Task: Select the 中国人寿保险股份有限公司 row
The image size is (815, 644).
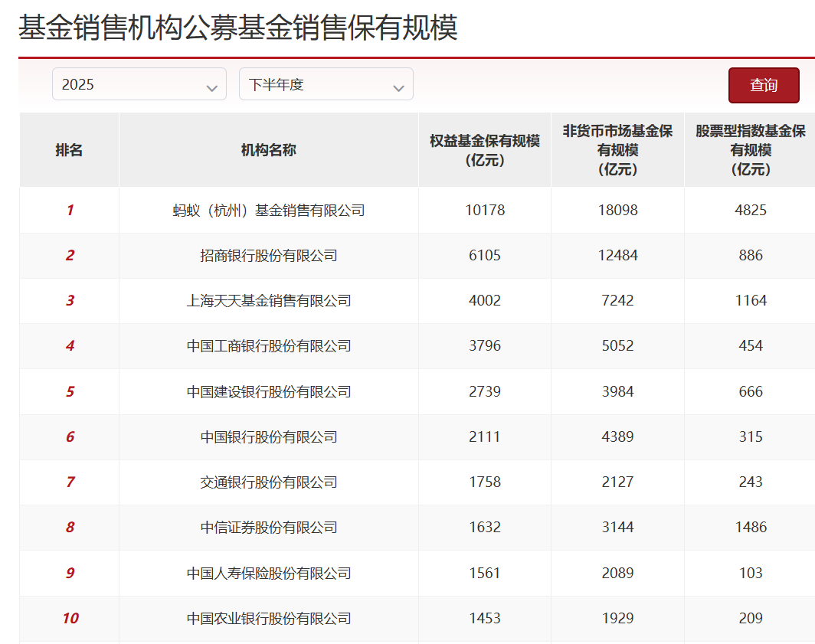Action: [268, 574]
